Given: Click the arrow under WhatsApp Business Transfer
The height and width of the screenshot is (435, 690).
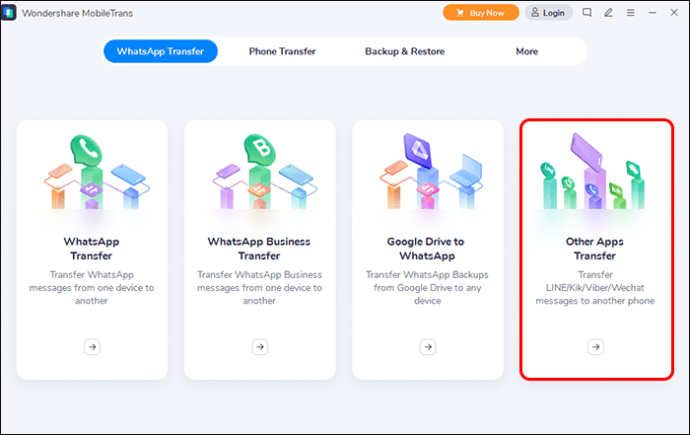Looking at the screenshot, I should click(x=260, y=347).
